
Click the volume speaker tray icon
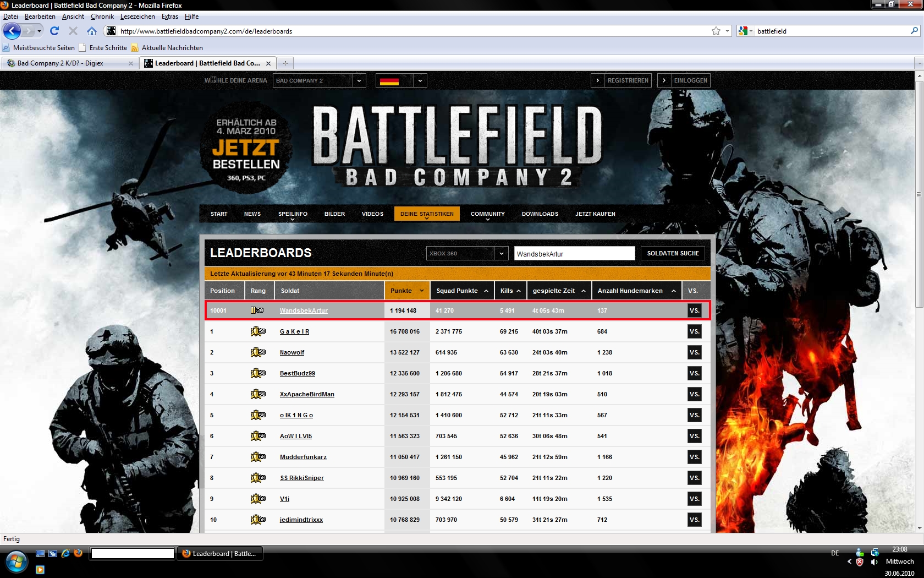pyautogui.click(x=875, y=562)
